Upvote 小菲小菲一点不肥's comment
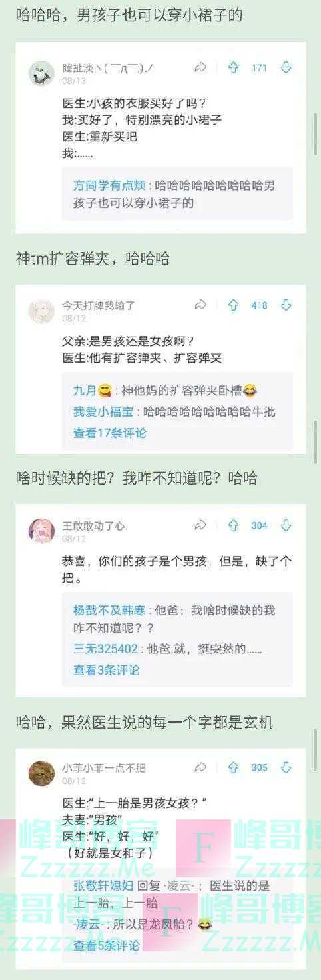 (x=233, y=767)
